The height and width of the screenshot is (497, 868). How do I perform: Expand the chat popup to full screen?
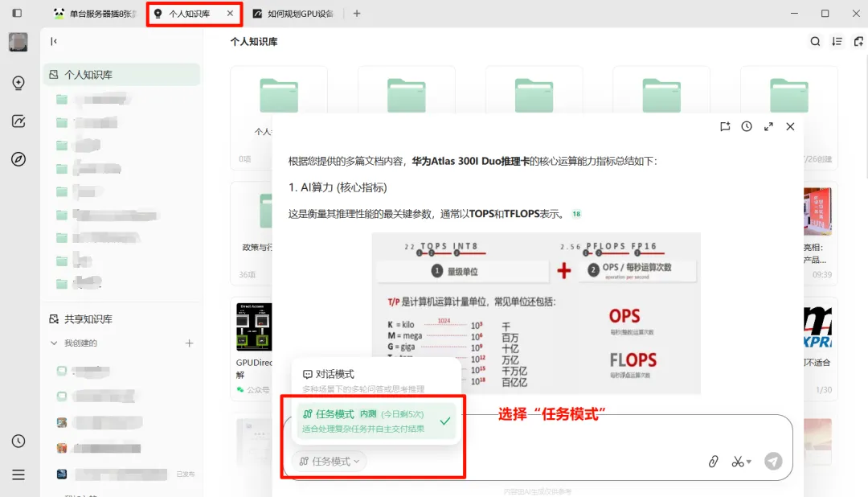point(768,126)
